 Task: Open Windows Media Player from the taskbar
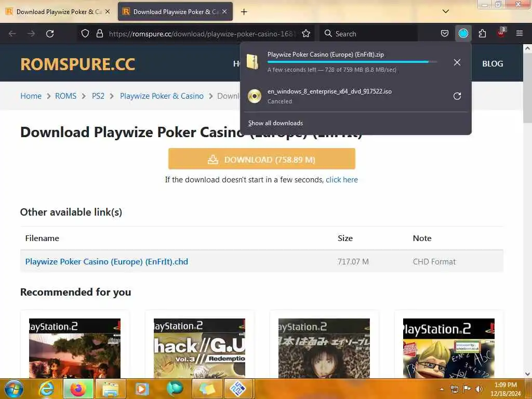[142, 389]
